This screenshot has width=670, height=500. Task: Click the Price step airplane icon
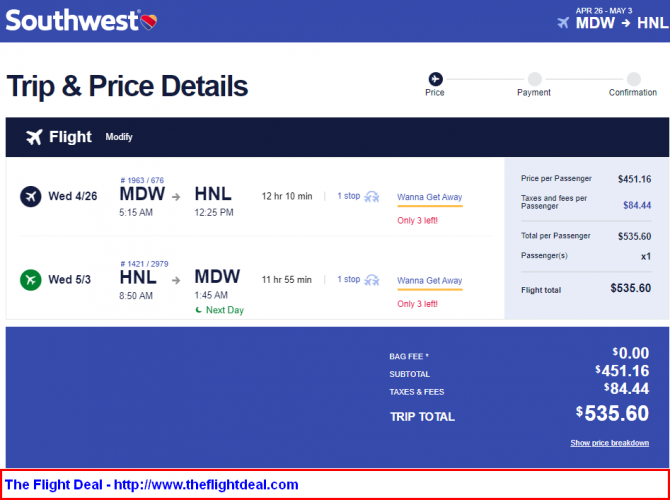(x=435, y=79)
